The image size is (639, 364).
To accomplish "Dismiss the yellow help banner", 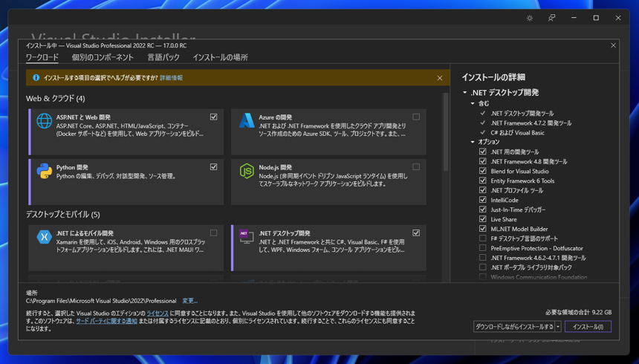I will coord(440,78).
